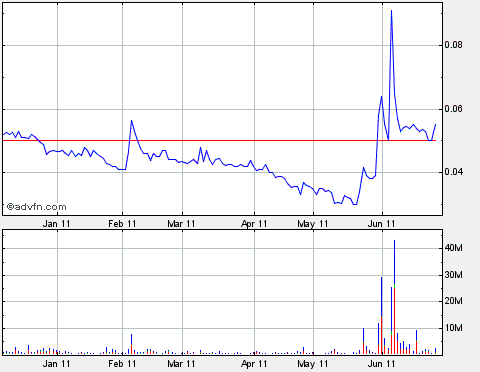Screen dimensions: 480x372
Task: Click the tallest February volume bar
Action: (131, 344)
